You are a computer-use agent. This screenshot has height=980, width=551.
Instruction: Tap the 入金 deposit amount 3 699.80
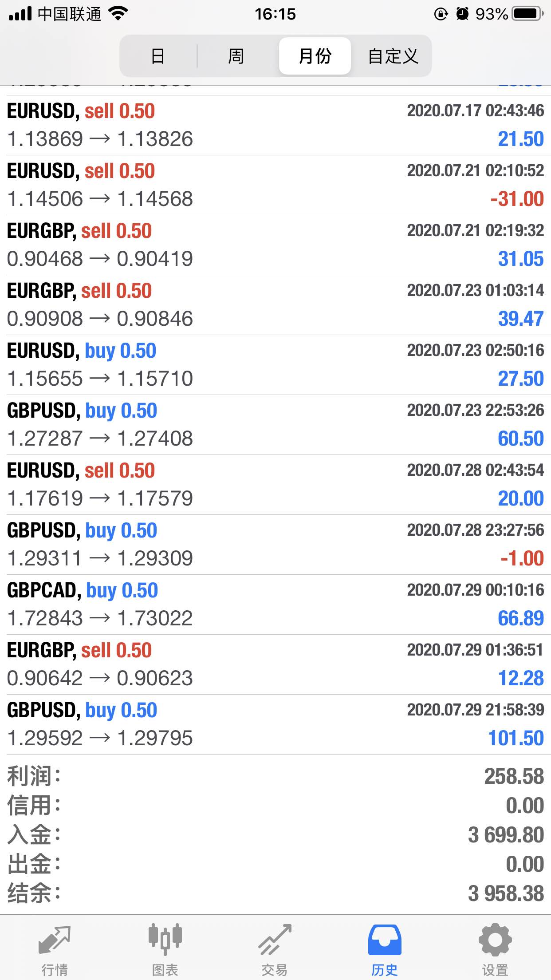pos(506,835)
